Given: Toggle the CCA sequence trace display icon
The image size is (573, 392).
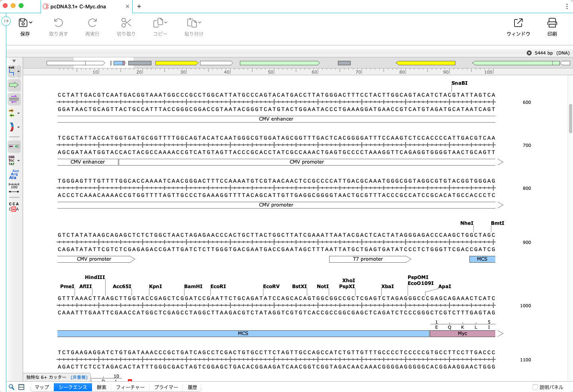Looking at the screenshot, I should [14, 206].
